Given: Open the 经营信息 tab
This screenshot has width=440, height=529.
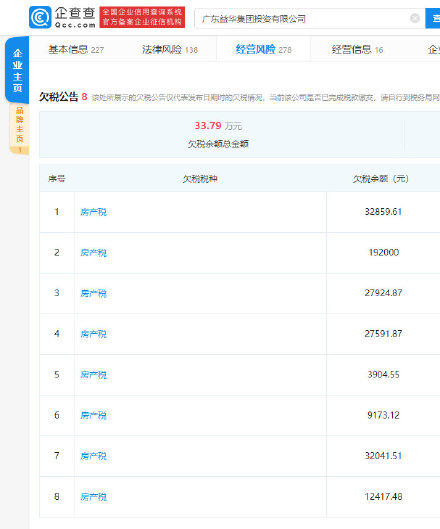Looking at the screenshot, I should [x=357, y=50].
